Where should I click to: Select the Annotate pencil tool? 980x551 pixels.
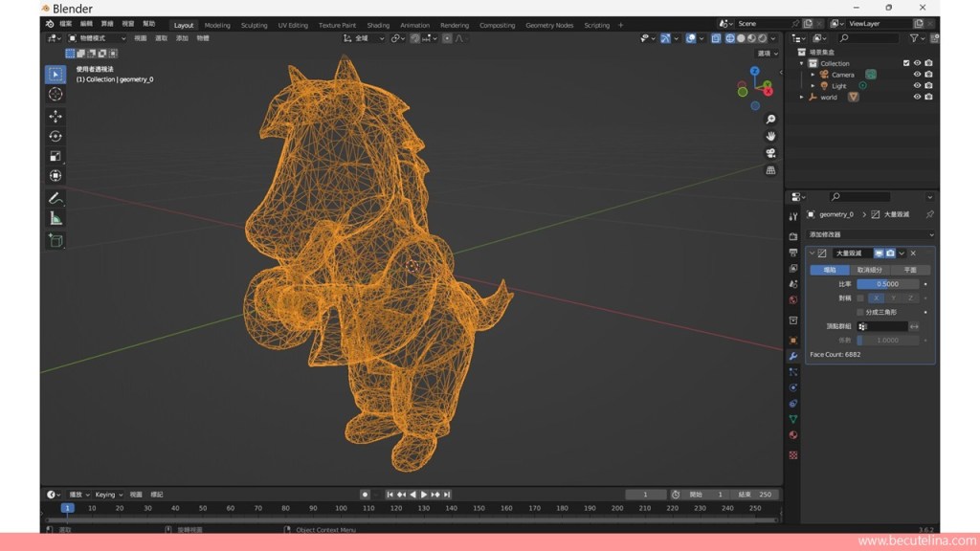[56, 198]
